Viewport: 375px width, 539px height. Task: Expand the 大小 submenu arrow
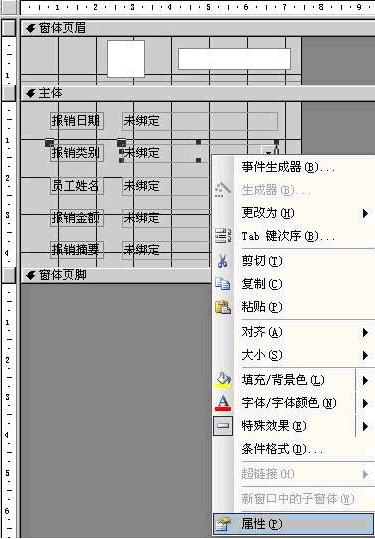coord(365,355)
